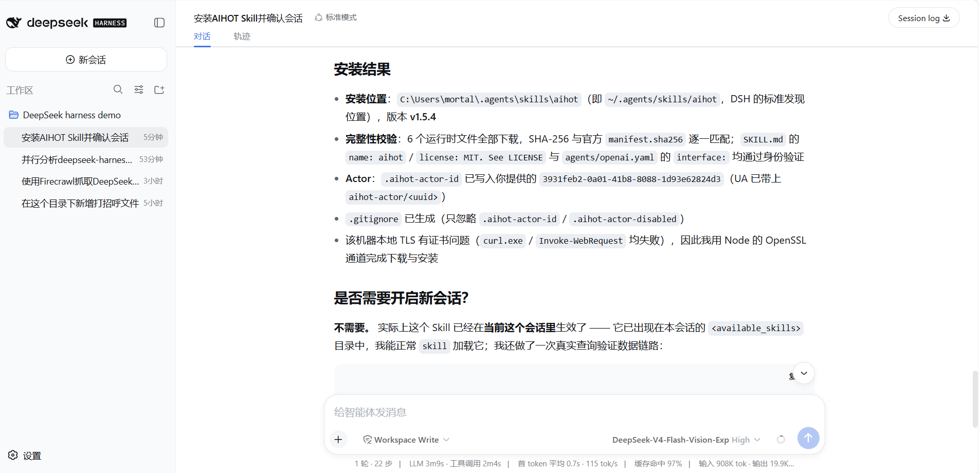Add new workspace folder icon

159,89
